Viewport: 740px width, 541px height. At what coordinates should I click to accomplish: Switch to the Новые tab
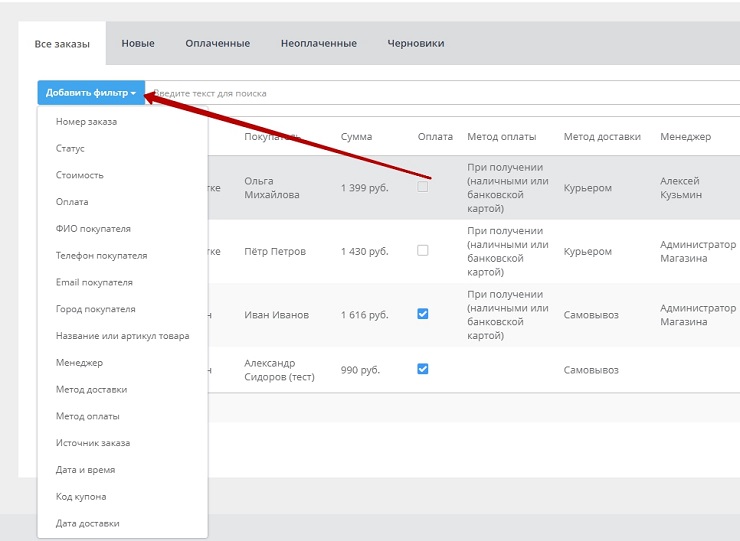[138, 44]
